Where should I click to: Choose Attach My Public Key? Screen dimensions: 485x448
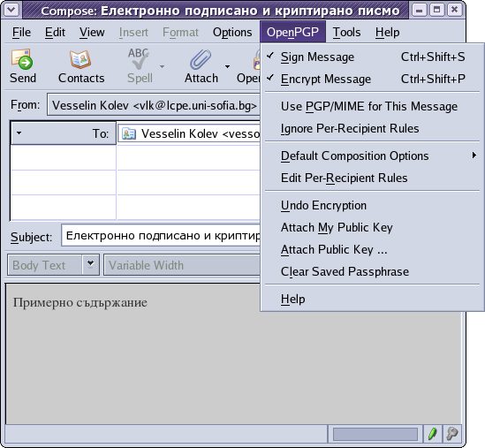(373, 227)
